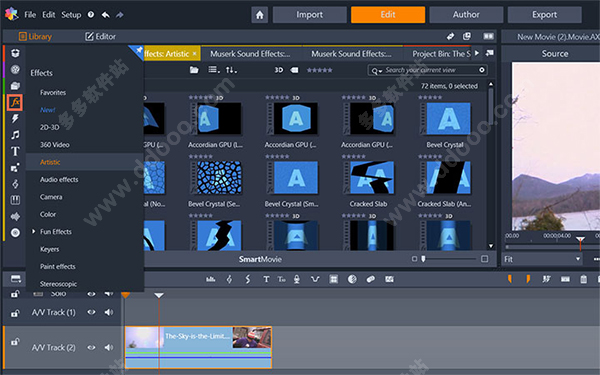Viewport: 600px width, 375px height.
Task: Mute audio speaker of A/V Track (2)
Action: (x=109, y=347)
